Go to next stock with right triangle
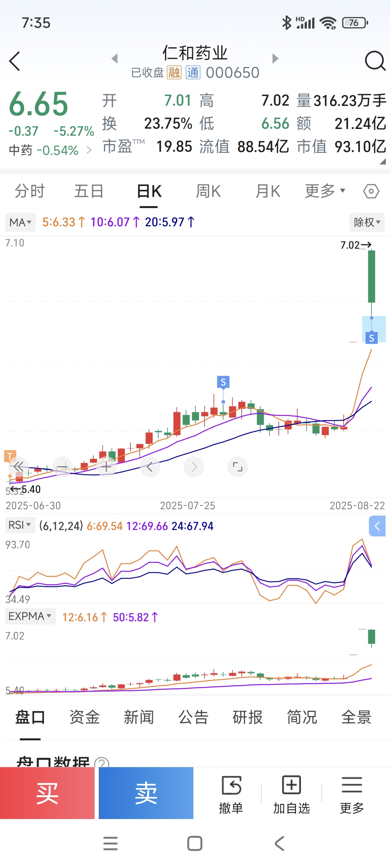This screenshot has width=390, height=868. pyautogui.click(x=275, y=58)
